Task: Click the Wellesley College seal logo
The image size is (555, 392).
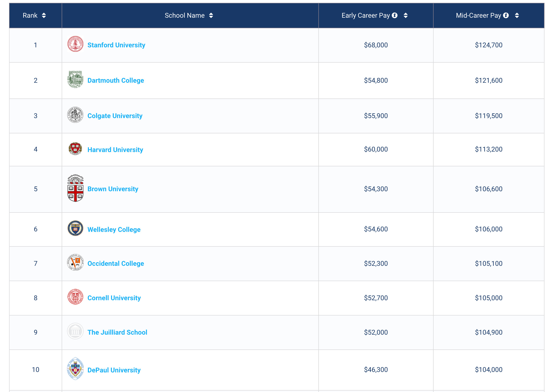Action: [75, 228]
